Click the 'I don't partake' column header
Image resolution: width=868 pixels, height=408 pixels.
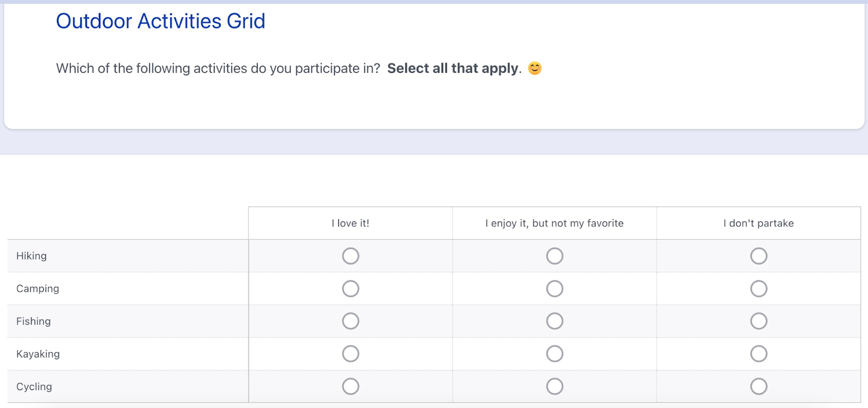pos(758,223)
